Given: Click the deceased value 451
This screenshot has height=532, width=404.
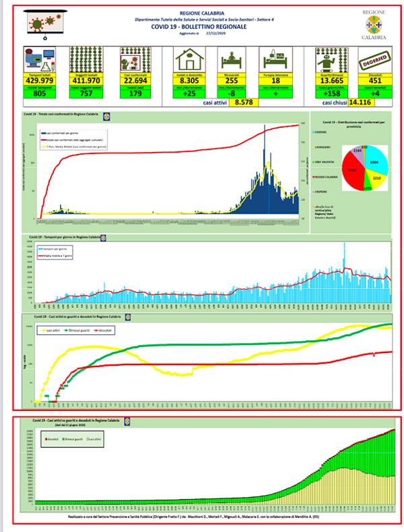Looking at the screenshot, I should point(375,81).
